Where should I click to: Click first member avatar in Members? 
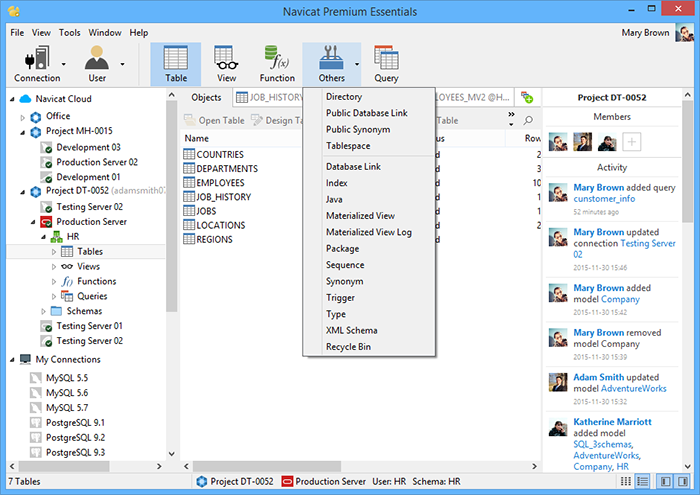tap(558, 142)
